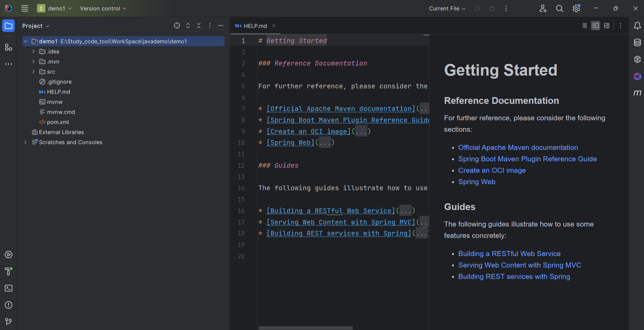
Task: Expand the .mvn folder
Action: point(33,61)
